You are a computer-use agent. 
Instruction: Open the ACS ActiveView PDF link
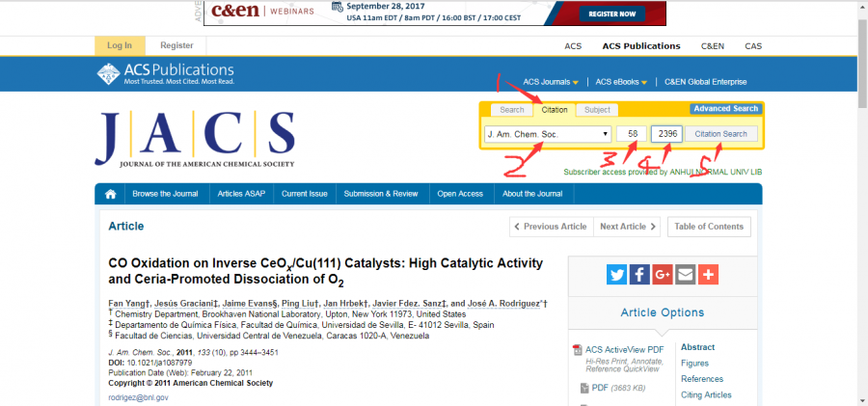(x=624, y=349)
